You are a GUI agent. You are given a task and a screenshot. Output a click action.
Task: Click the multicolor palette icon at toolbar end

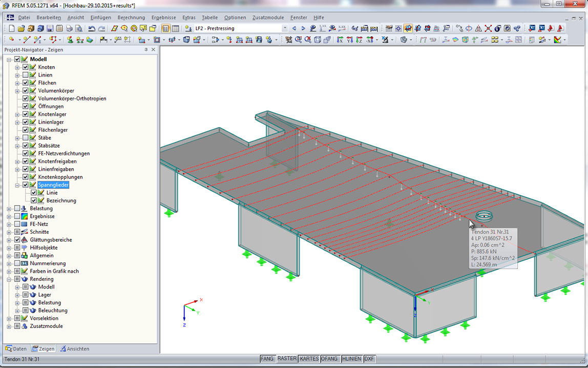558,40
